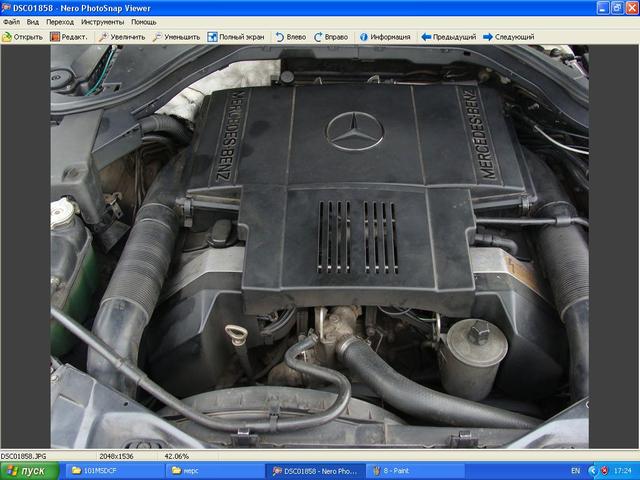
Task: Click the Редакт. edit icon
Action: coord(55,37)
